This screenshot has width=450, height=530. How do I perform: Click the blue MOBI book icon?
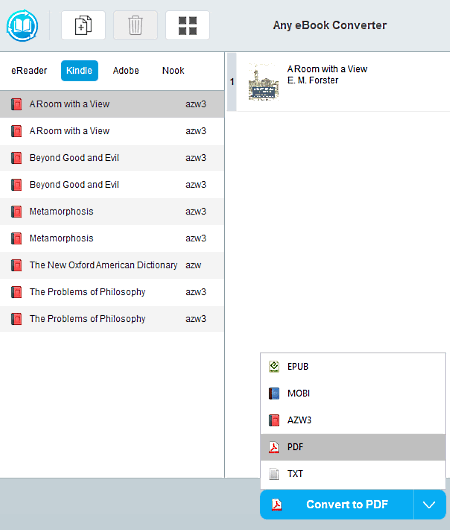click(274, 393)
